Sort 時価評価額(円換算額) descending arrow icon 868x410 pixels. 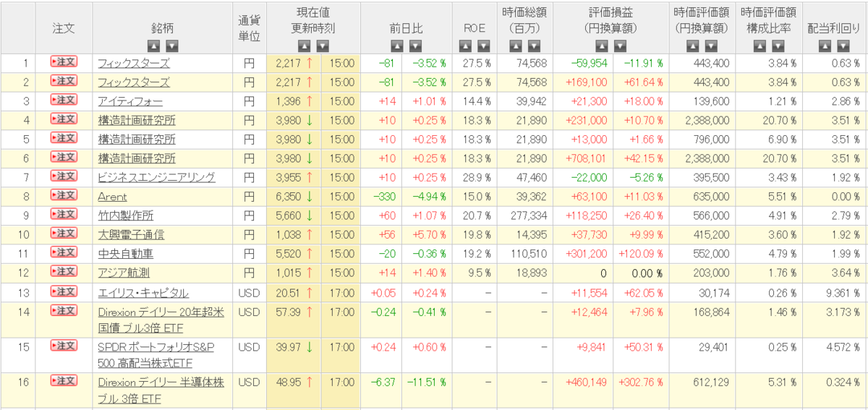[x=712, y=46]
